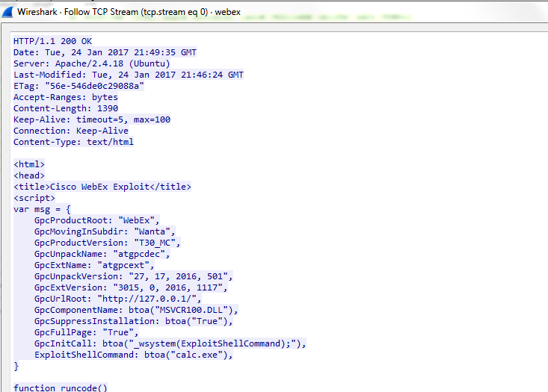
Task: Click the GpcProductRoot "WebEx" line
Action: [96, 220]
